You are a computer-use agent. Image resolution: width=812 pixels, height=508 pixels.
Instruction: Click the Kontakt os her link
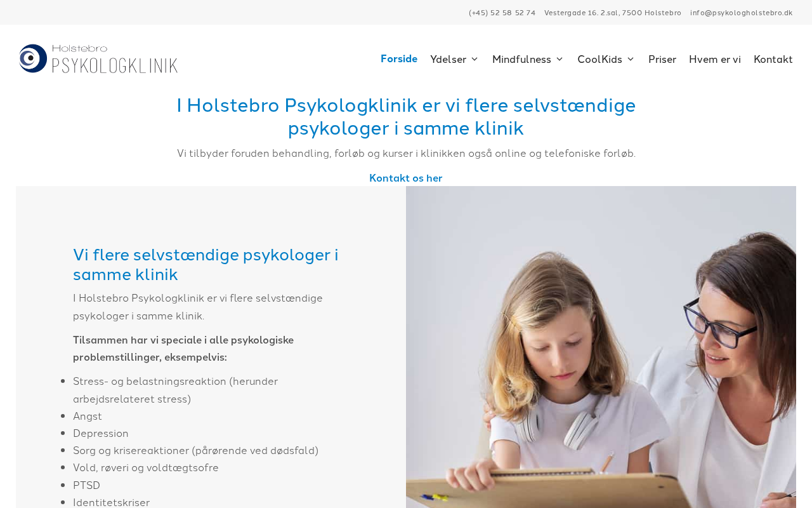[406, 178]
